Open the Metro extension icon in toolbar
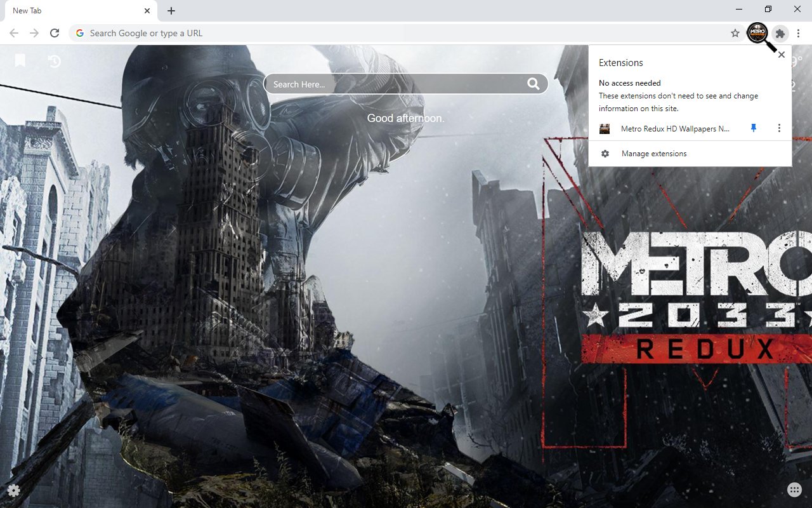Screen dimensions: 812x508 click(x=757, y=33)
